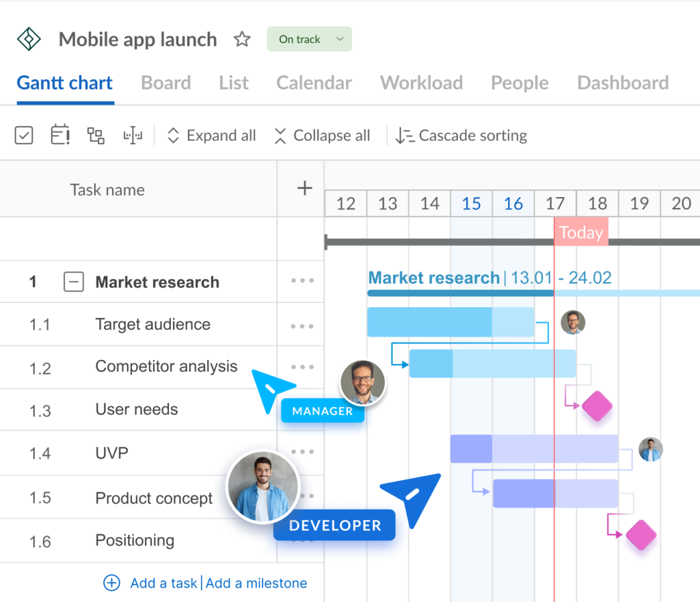Toggle Today marker on the timeline

(x=581, y=232)
